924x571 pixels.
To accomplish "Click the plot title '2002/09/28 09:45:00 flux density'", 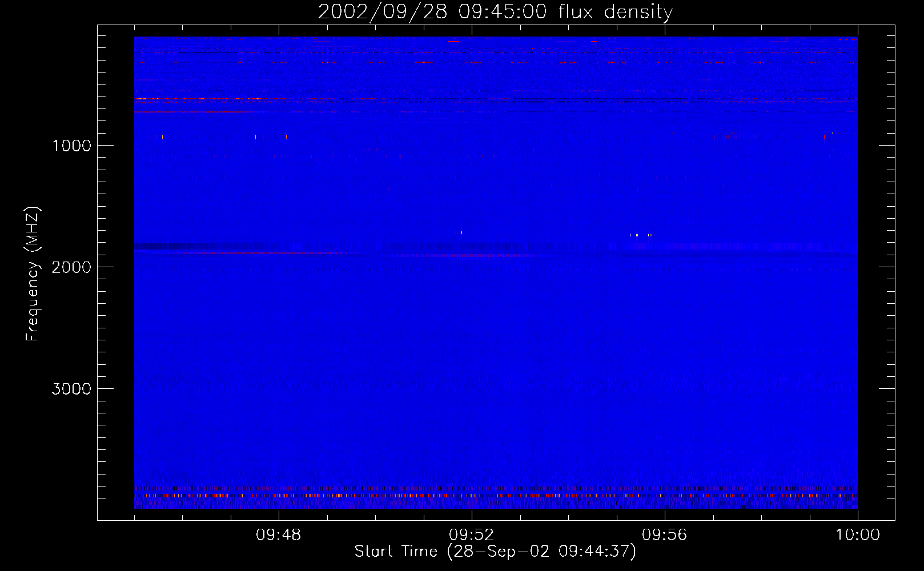I will point(495,12).
